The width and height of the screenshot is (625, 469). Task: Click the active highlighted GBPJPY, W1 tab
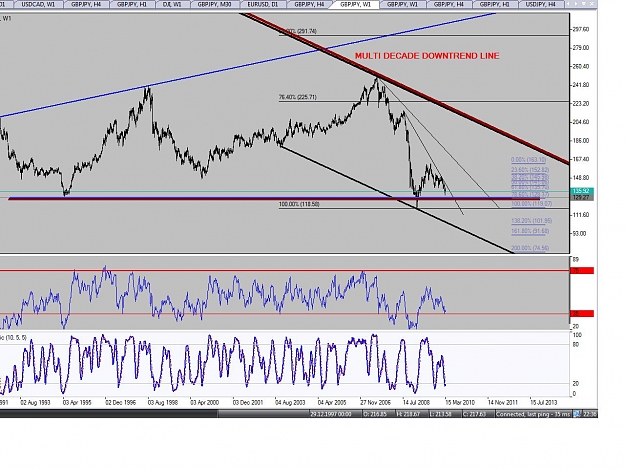(356, 4)
